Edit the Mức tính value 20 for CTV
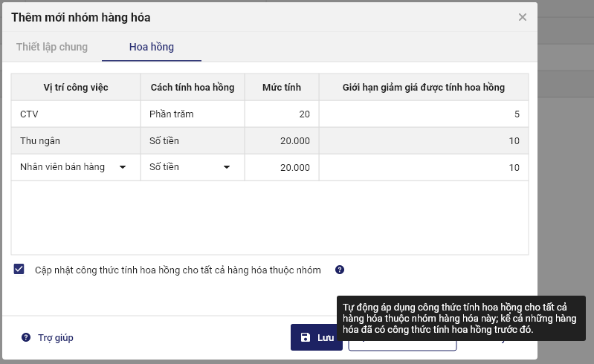 pyautogui.click(x=281, y=114)
